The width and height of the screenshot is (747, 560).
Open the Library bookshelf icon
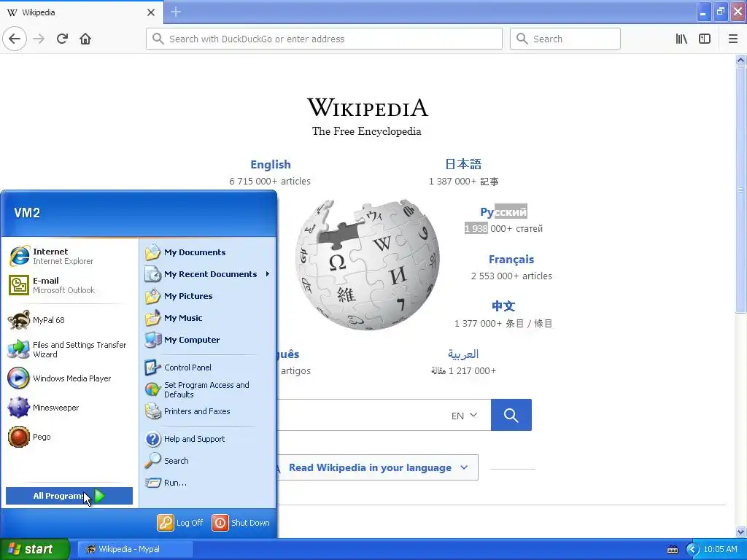681,39
